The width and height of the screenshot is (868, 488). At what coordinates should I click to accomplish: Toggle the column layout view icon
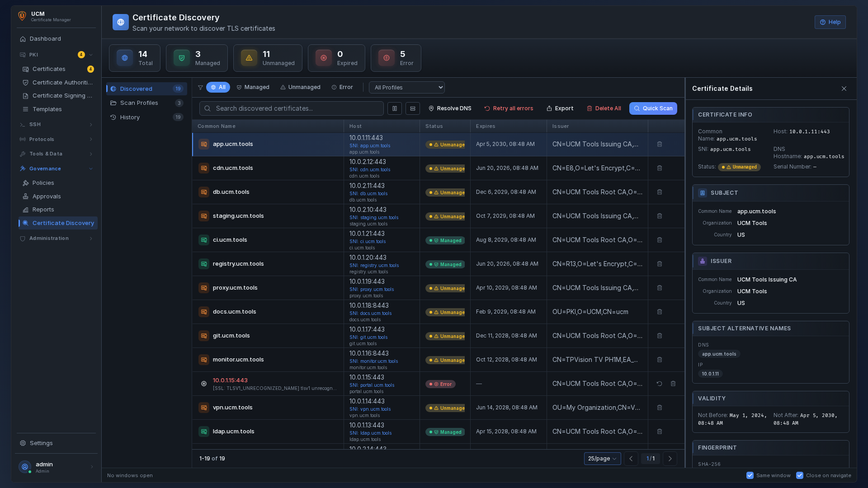(x=395, y=108)
